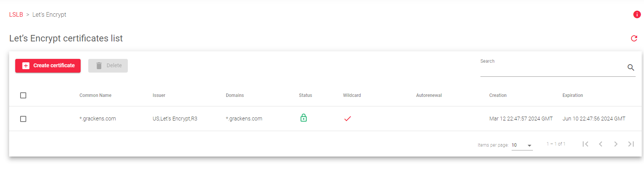Go to next page arrow
Image resolution: width=644 pixels, height=182 pixels.
(616, 144)
